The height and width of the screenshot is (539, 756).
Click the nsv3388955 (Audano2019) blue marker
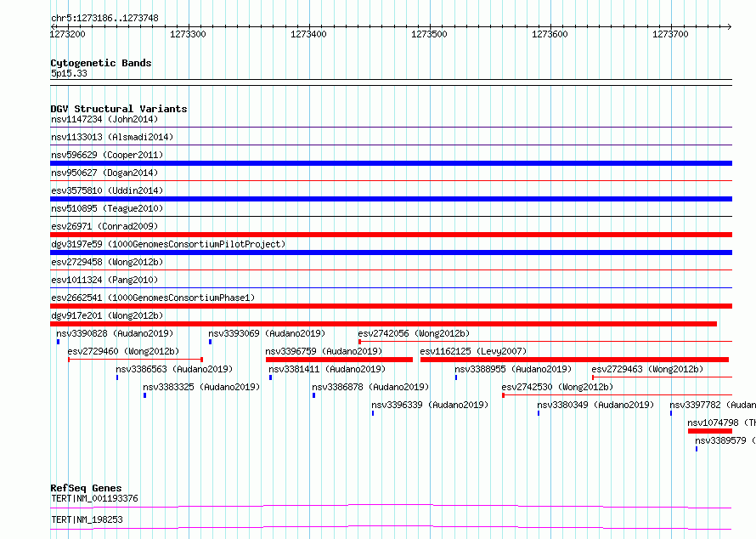click(456, 377)
